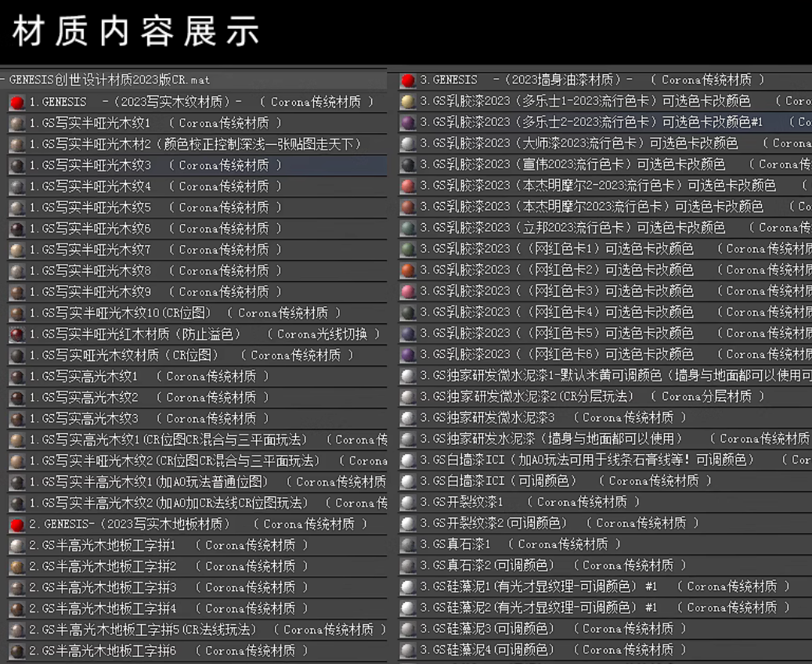The image size is (812, 664).
Task: Click the red sphere icon of 1.GENESIS 2023写实木纹材质
Action: coord(17,103)
